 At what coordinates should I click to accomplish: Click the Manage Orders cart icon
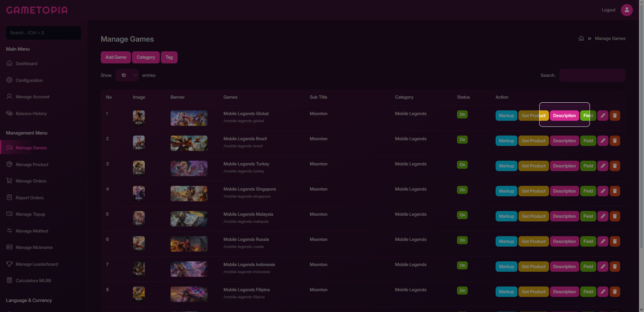pyautogui.click(x=9, y=180)
